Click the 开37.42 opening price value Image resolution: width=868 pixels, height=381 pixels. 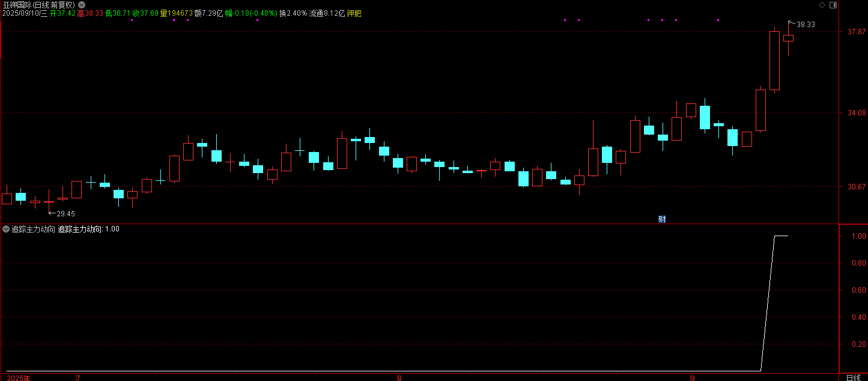pos(62,13)
